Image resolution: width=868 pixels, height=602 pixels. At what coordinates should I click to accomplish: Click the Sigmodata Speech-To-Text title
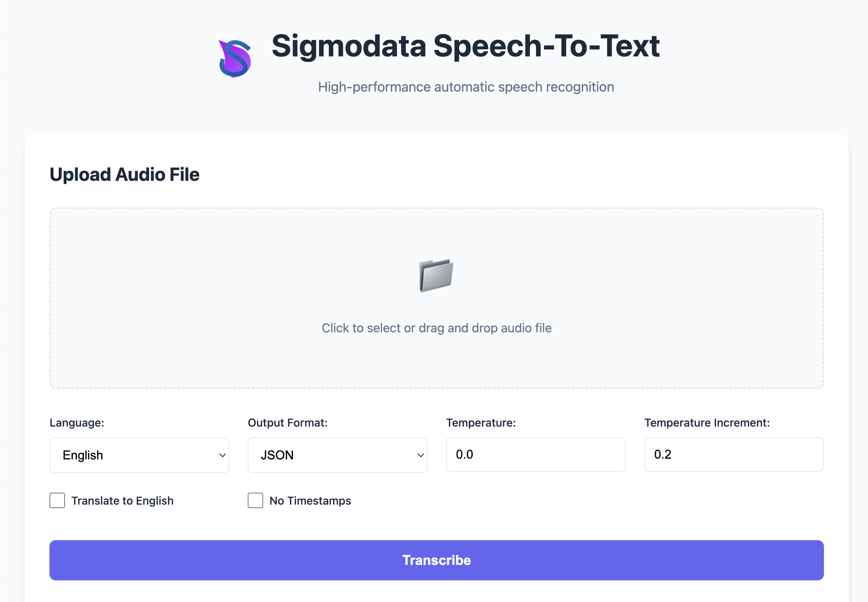point(465,46)
